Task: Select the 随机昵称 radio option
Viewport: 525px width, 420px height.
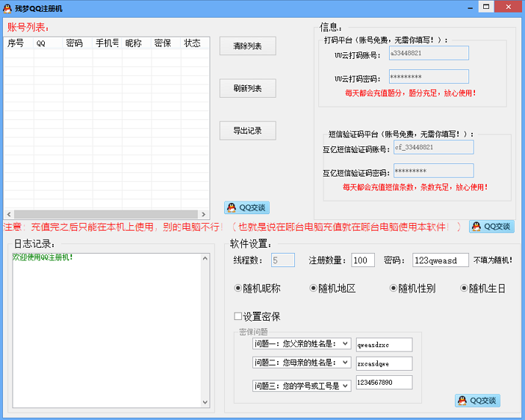Action: pyautogui.click(x=257, y=288)
